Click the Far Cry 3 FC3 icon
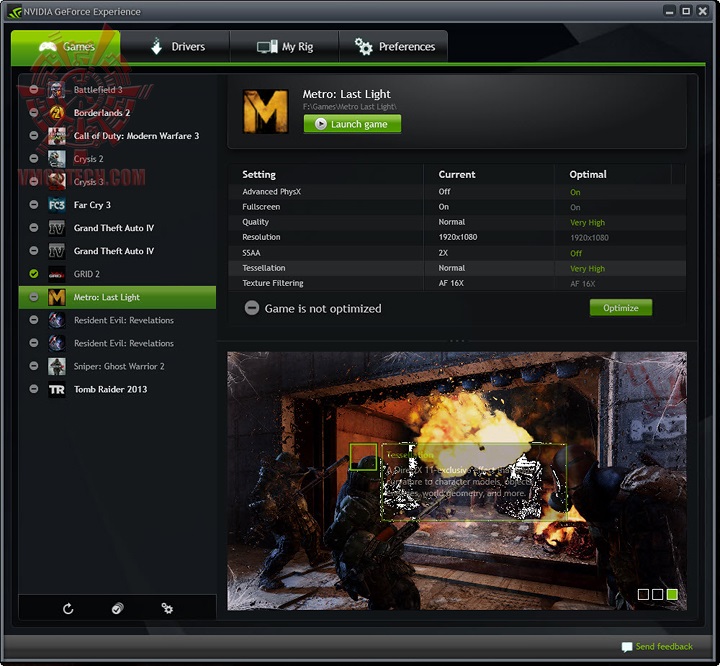This screenshot has height=666, width=720. coord(56,205)
